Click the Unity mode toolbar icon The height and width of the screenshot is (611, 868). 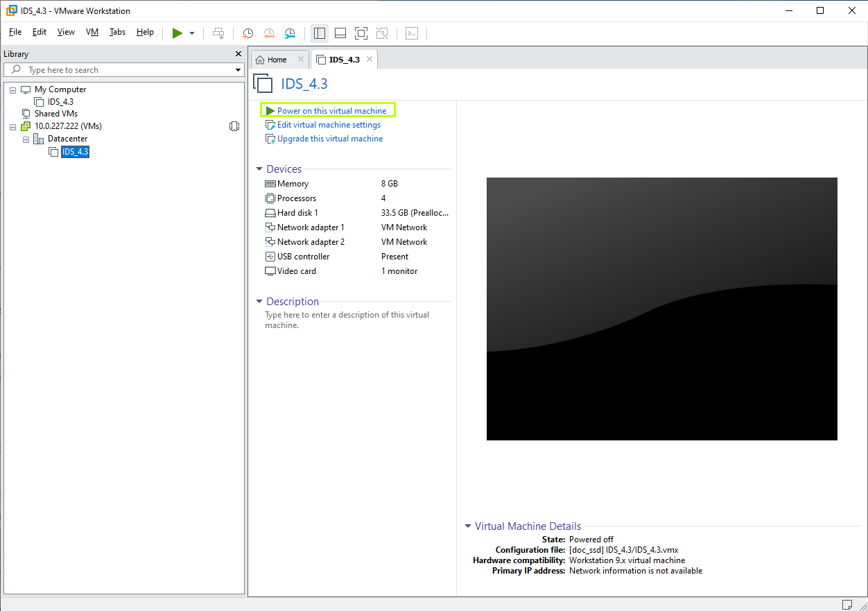(382, 33)
